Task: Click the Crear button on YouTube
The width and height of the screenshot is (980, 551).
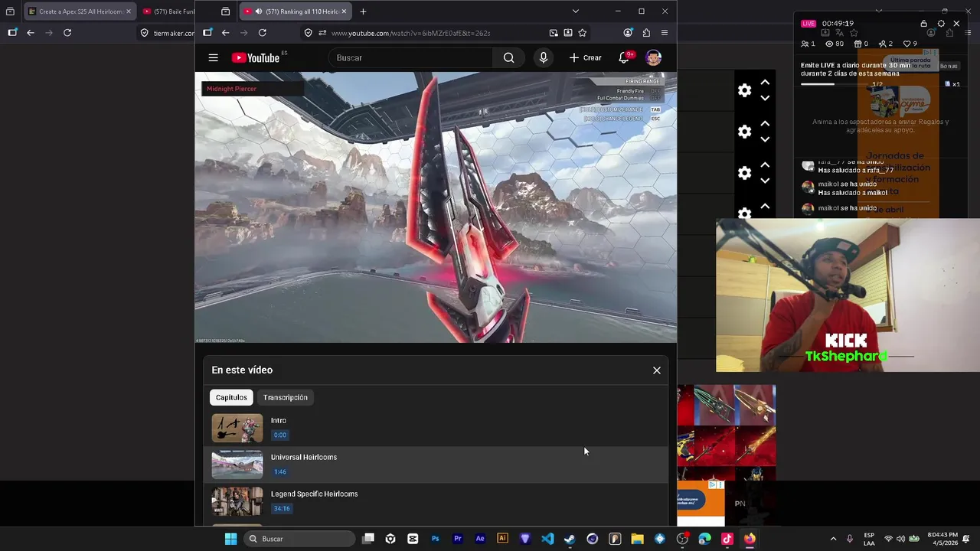Action: pos(586,57)
